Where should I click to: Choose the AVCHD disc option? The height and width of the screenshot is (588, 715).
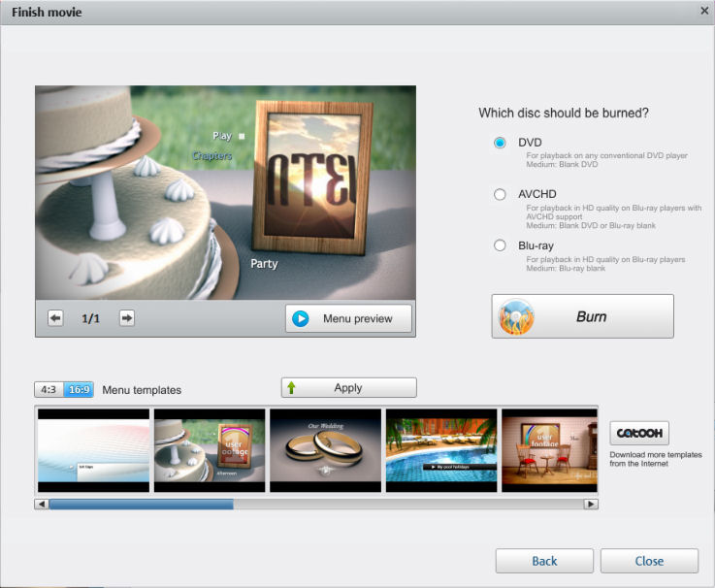500,194
